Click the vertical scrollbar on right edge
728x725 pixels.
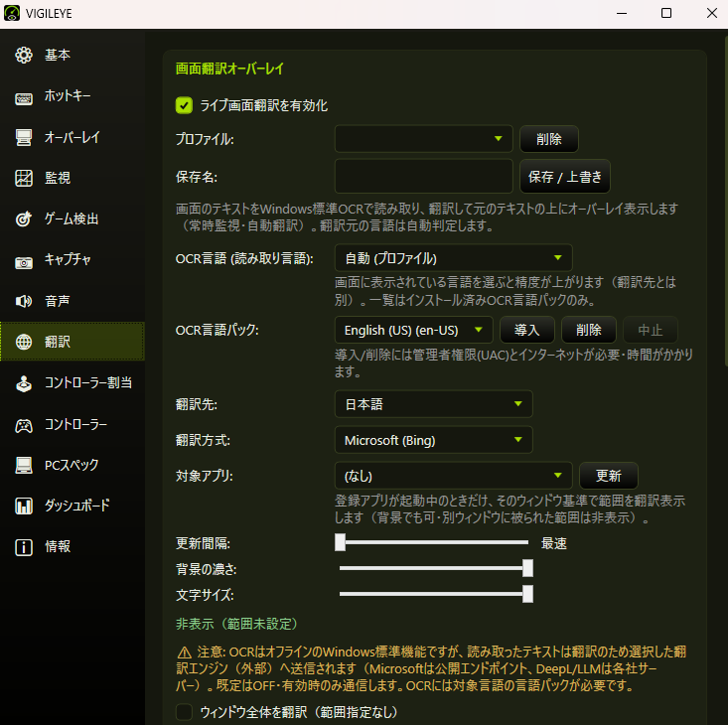click(x=725, y=201)
